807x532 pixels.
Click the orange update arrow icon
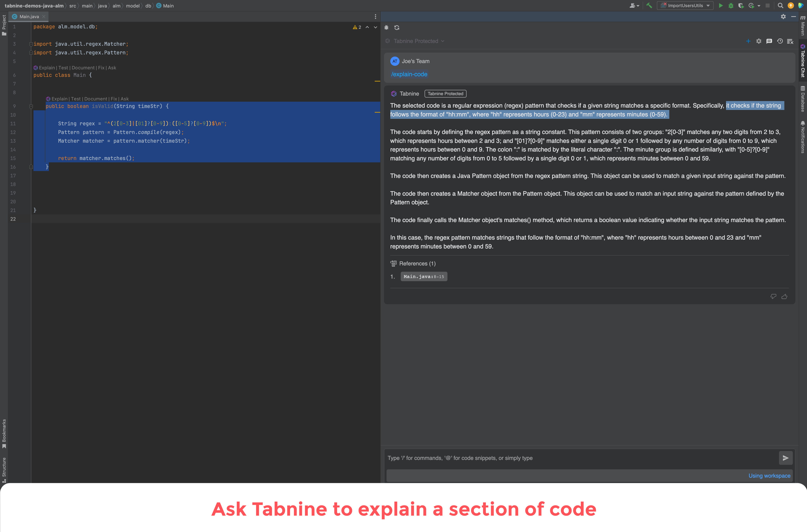click(791, 6)
